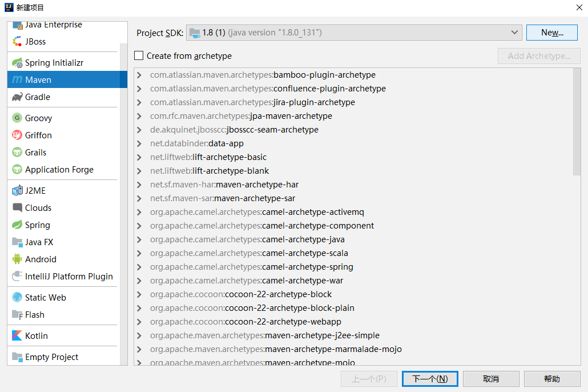Click the 帮助 help button
The image size is (588, 392).
point(552,379)
